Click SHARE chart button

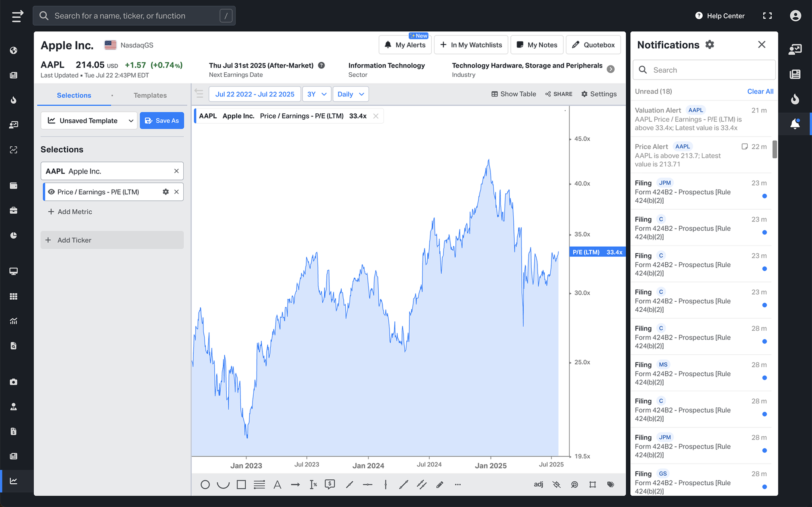click(x=559, y=94)
